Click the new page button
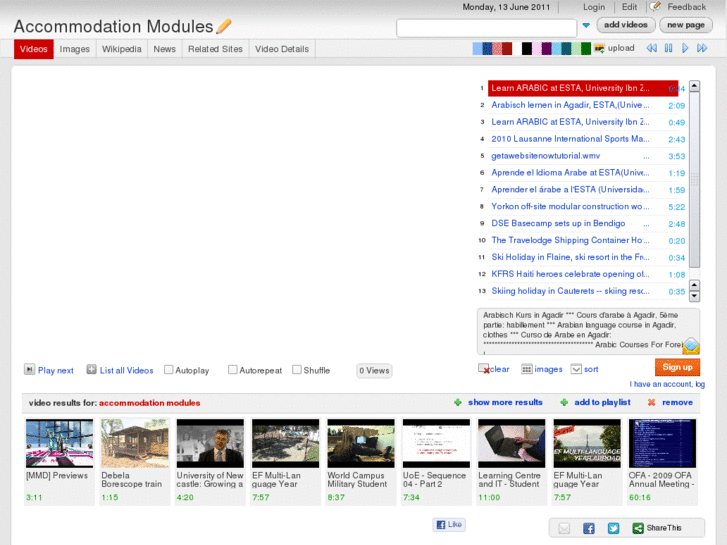This screenshot has height=545, width=727. coord(686,25)
